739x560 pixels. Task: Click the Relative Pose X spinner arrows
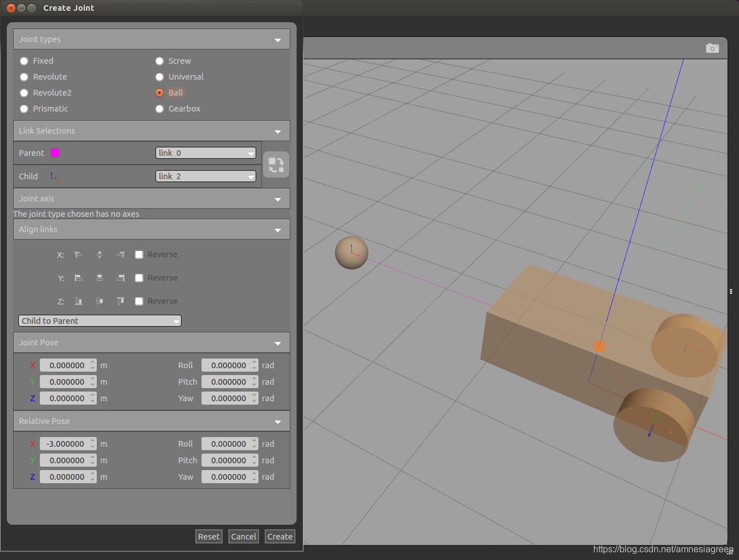93,444
